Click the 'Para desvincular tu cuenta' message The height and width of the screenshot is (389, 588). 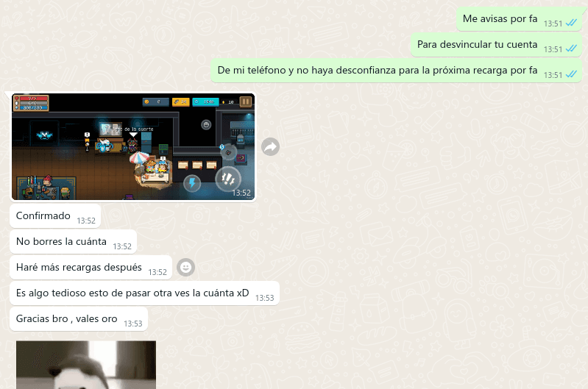click(x=477, y=44)
